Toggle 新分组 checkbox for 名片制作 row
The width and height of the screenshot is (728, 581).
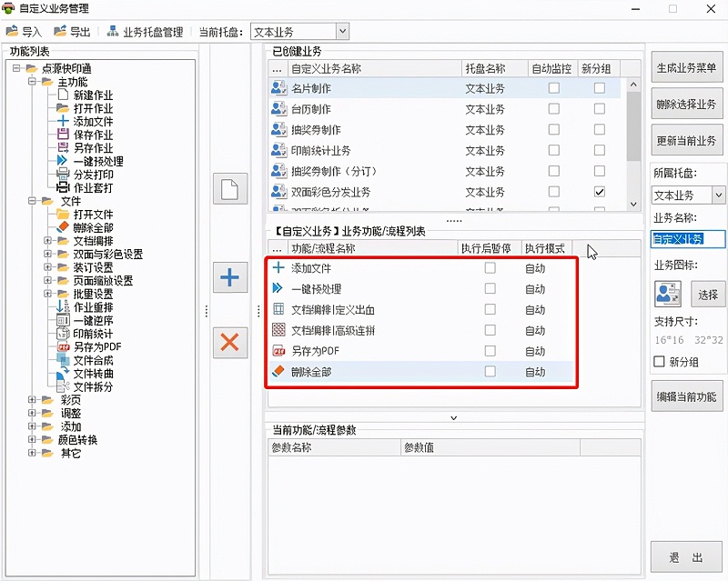click(600, 88)
